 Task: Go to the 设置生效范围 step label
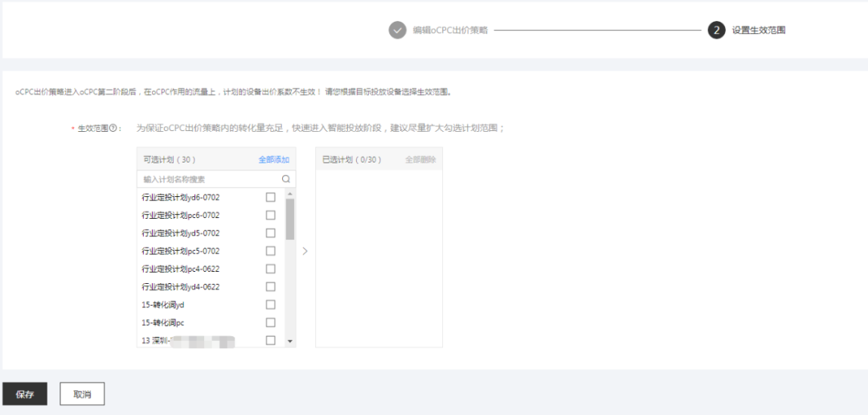coord(758,31)
